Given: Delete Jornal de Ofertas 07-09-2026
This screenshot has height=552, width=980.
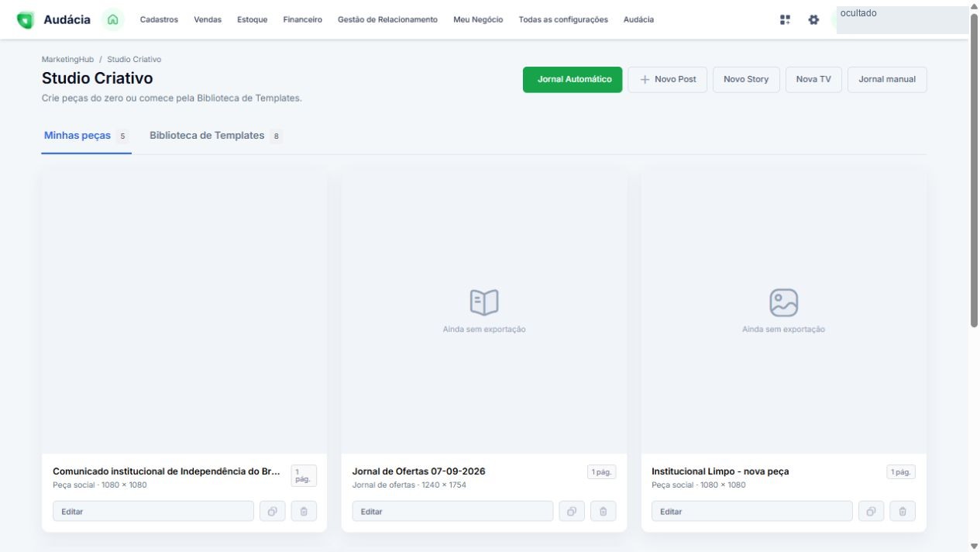Looking at the screenshot, I should [603, 511].
